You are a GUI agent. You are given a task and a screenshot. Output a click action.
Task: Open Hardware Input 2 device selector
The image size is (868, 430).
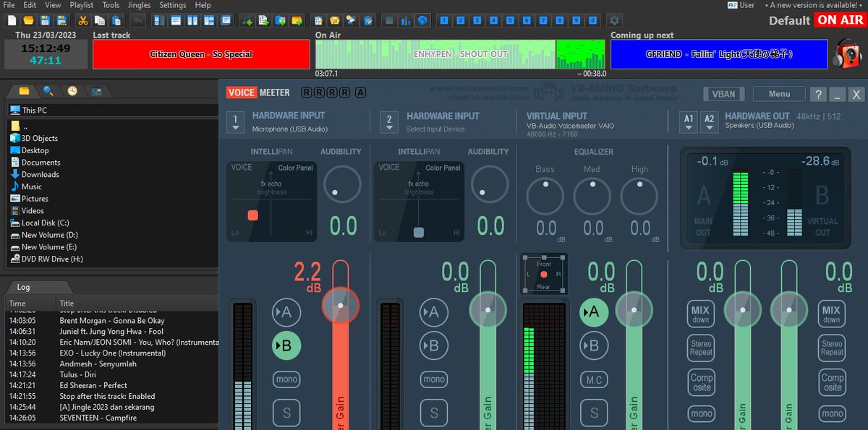[389, 122]
